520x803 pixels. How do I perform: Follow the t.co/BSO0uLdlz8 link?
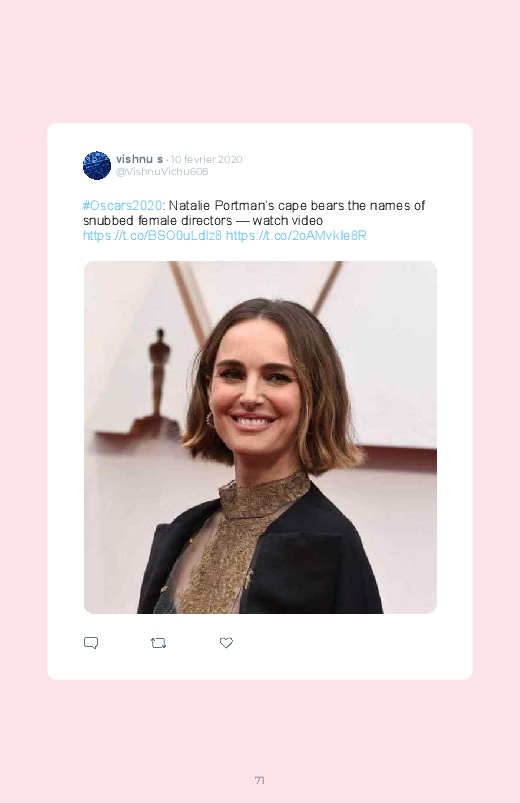coord(153,236)
